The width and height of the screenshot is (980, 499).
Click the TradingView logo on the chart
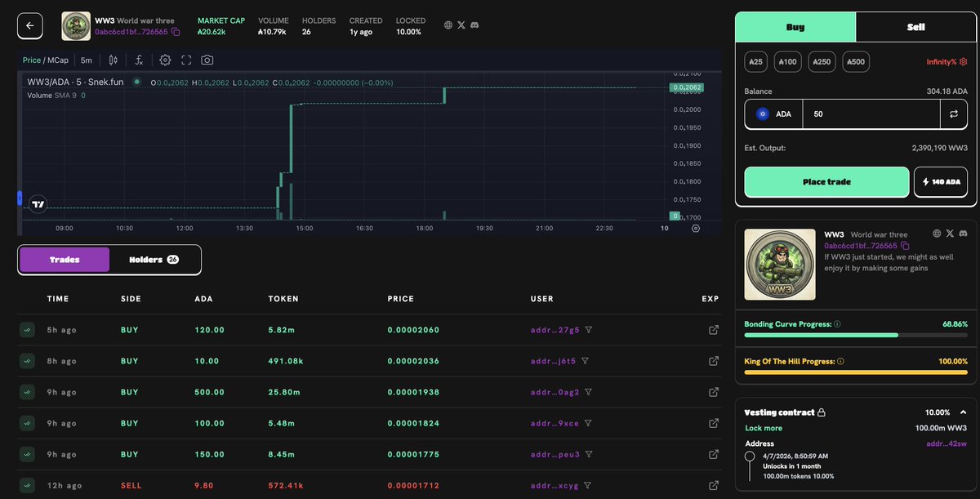point(38,203)
